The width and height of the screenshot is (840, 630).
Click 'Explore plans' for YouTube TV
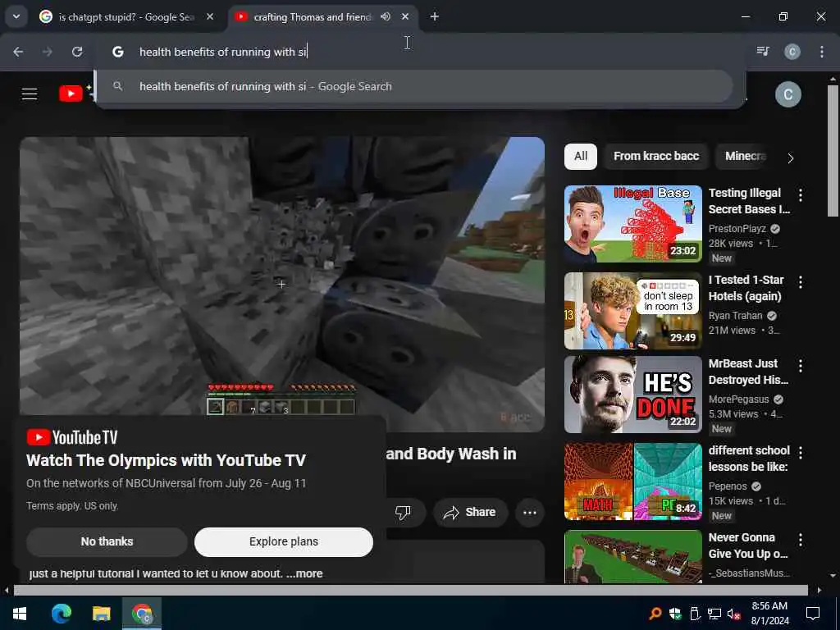[283, 541]
